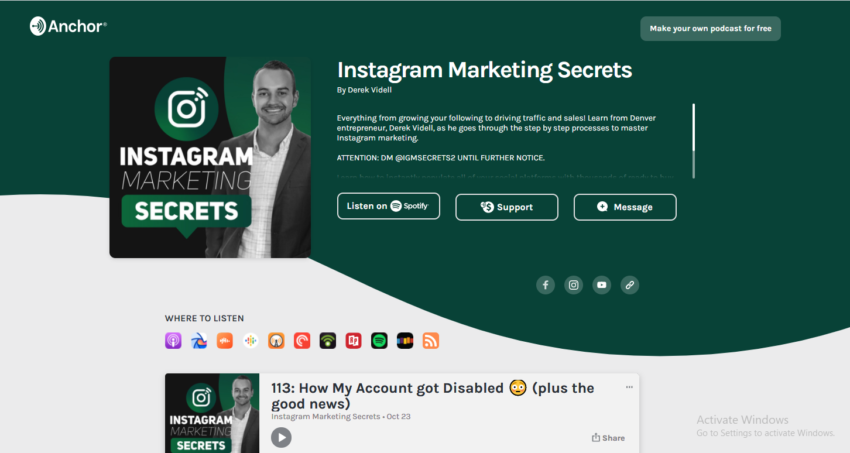The image size is (850, 453).
Task: Click the description scrollbar beside podcast text
Action: tap(693, 140)
